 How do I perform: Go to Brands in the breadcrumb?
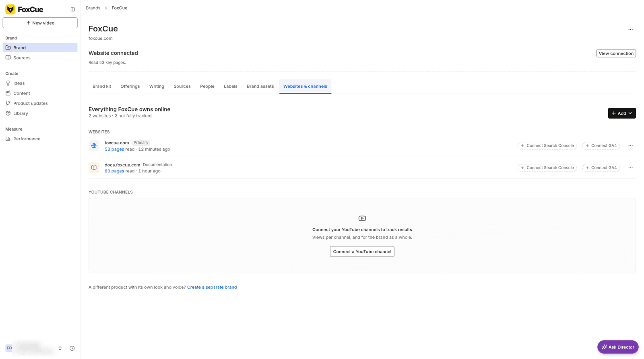(93, 8)
